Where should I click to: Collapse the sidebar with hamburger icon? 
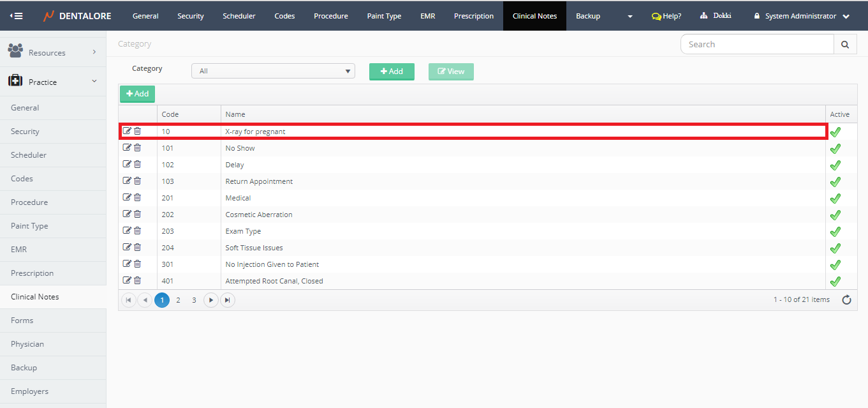pyautogui.click(x=16, y=16)
